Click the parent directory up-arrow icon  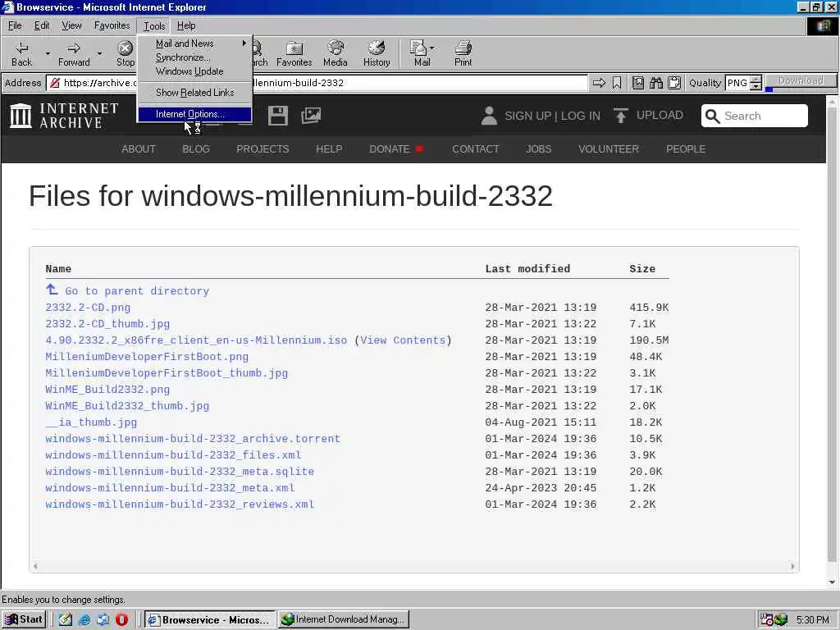52,290
